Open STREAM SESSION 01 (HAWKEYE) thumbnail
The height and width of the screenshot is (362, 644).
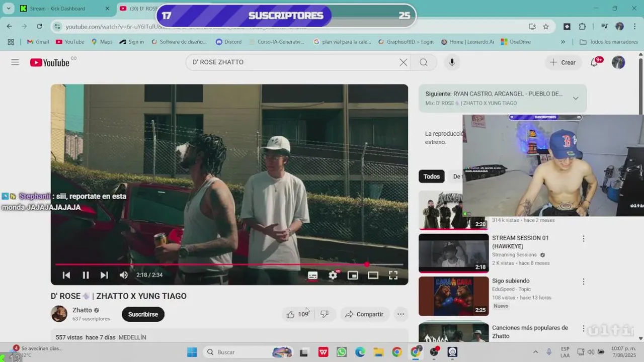coord(453,253)
